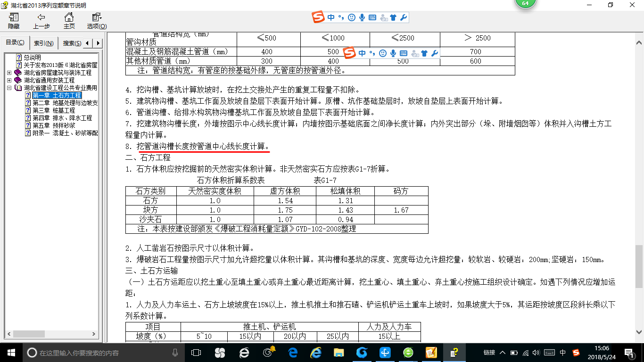Click the Sogou S logo beside the title bar
The height and width of the screenshot is (362, 644).
[x=319, y=17]
